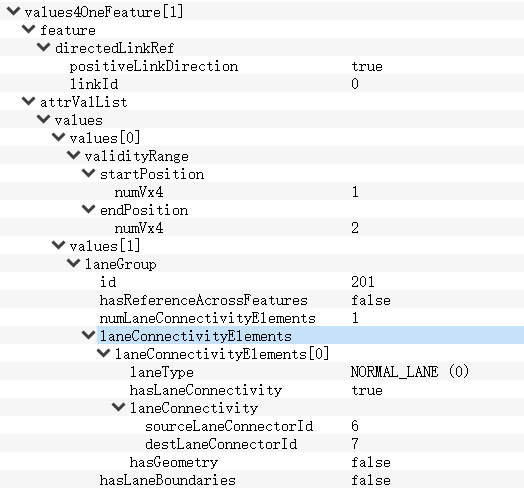
Task: Click the NORMAL_LANE (0) value
Action: (410, 371)
